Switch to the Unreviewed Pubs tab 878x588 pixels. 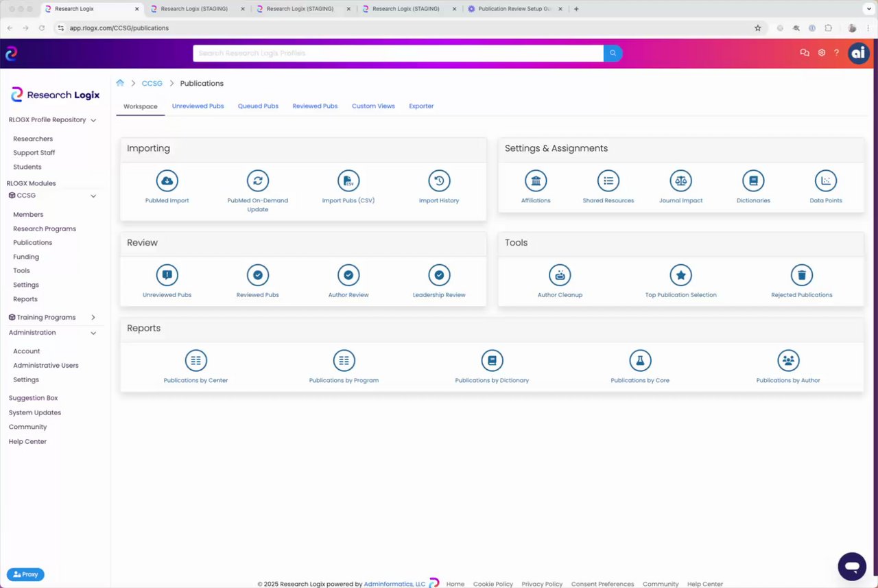[x=198, y=106]
